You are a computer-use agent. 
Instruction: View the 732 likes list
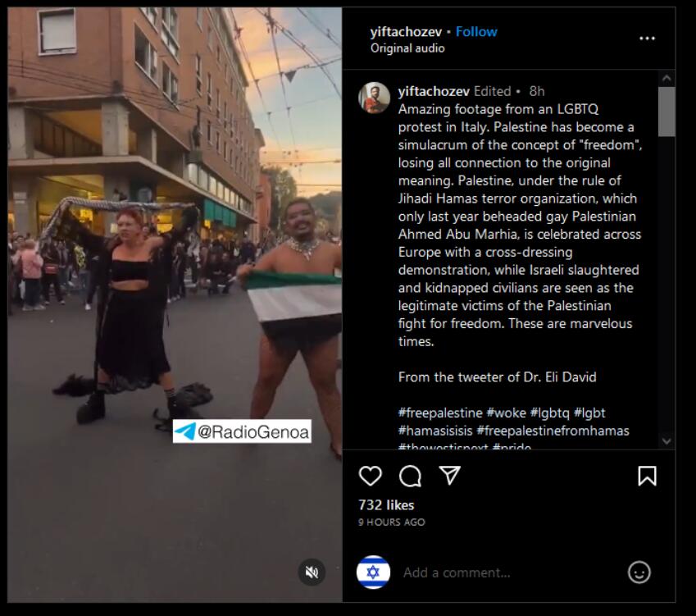pos(386,505)
